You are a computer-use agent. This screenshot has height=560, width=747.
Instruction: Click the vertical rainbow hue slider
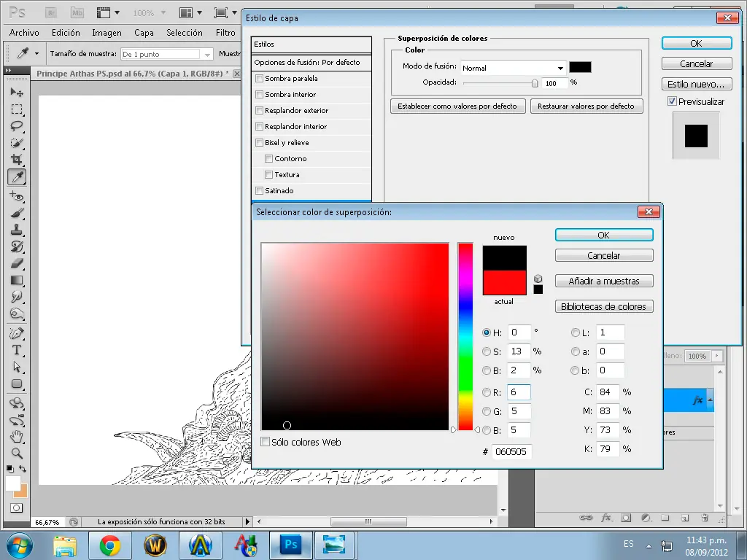pos(465,335)
